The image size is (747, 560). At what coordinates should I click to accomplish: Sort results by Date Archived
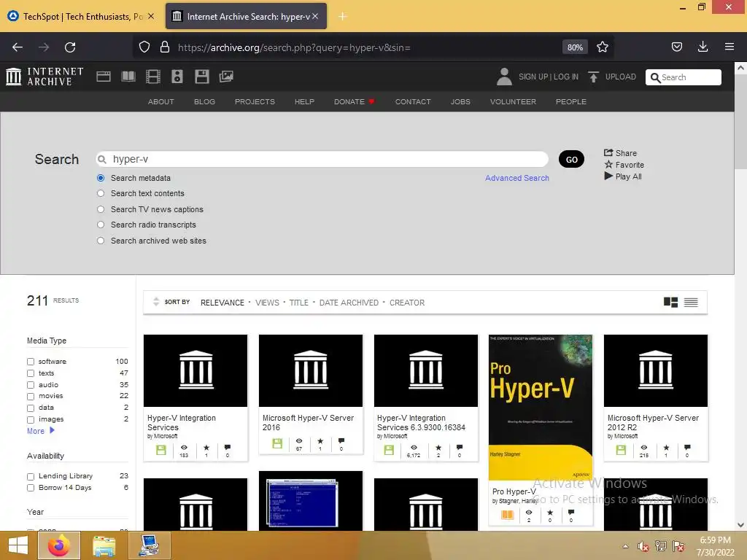(349, 303)
